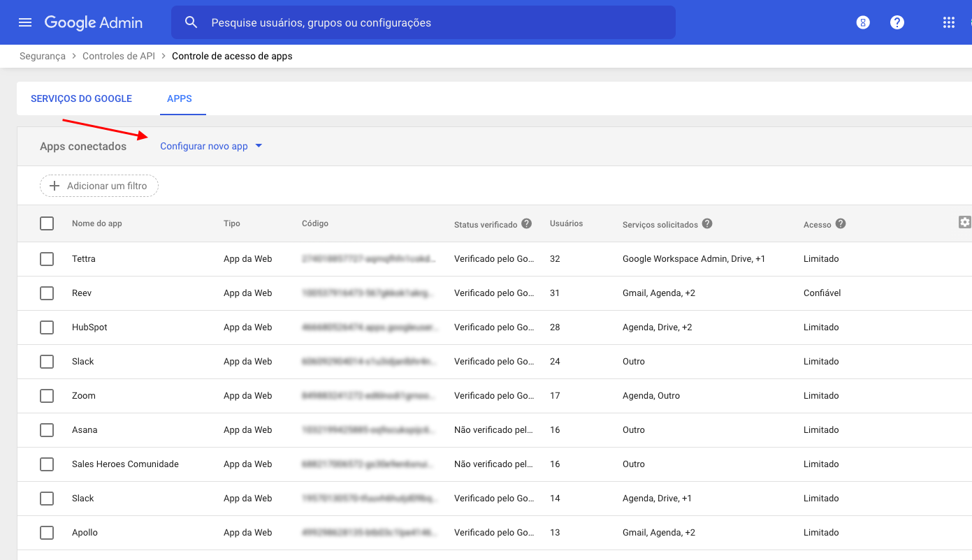Open the Zoom app entry
The image size is (972, 560).
click(84, 396)
